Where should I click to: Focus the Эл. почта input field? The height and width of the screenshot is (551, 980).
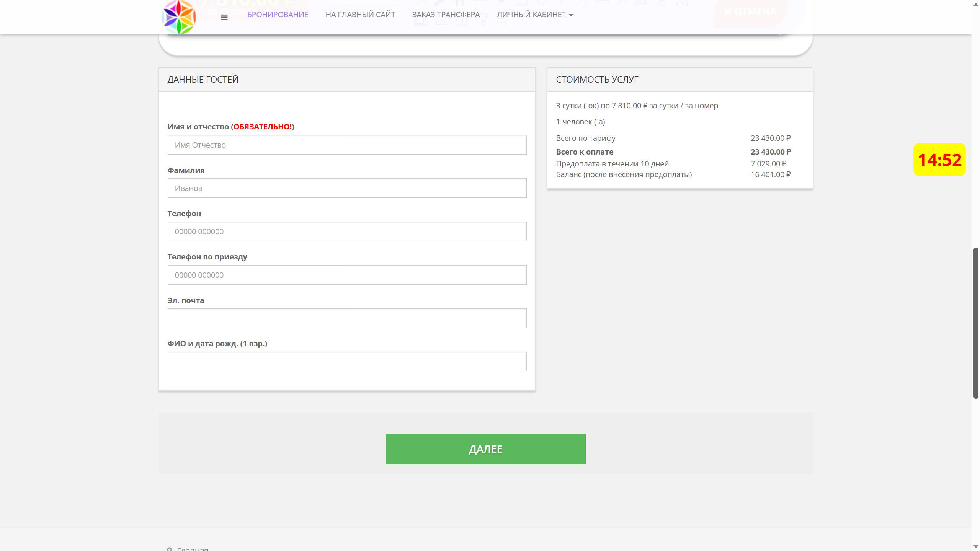point(347,318)
